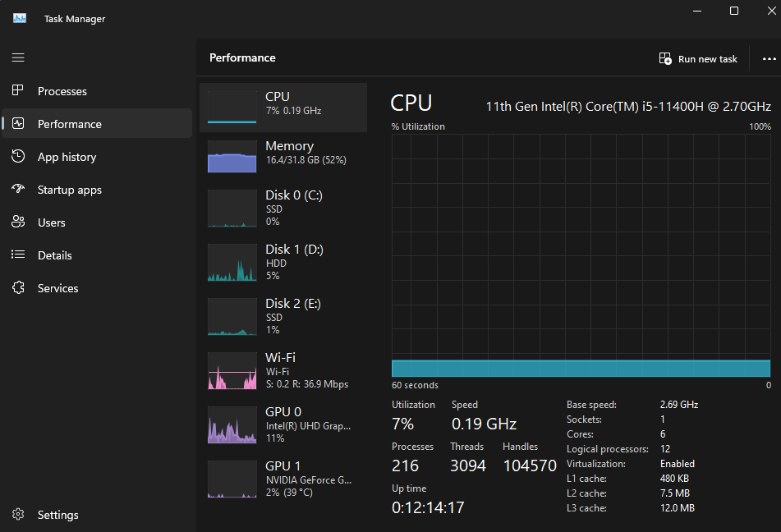This screenshot has height=532, width=781.
Task: Select the GPU 1 graph thumbnail
Action: pyautogui.click(x=232, y=479)
